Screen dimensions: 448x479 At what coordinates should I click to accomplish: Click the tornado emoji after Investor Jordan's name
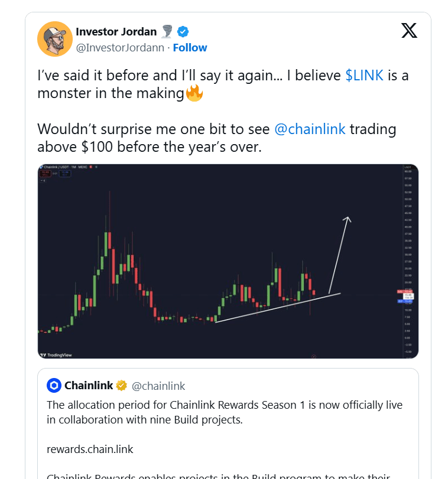click(168, 31)
